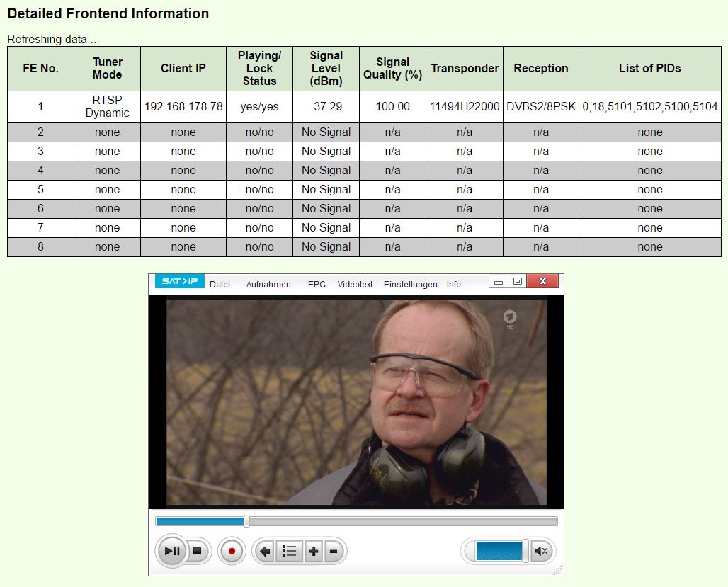The width and height of the screenshot is (728, 587).
Task: Click the 'Refreshing data ...' status text
Action: click(53, 39)
